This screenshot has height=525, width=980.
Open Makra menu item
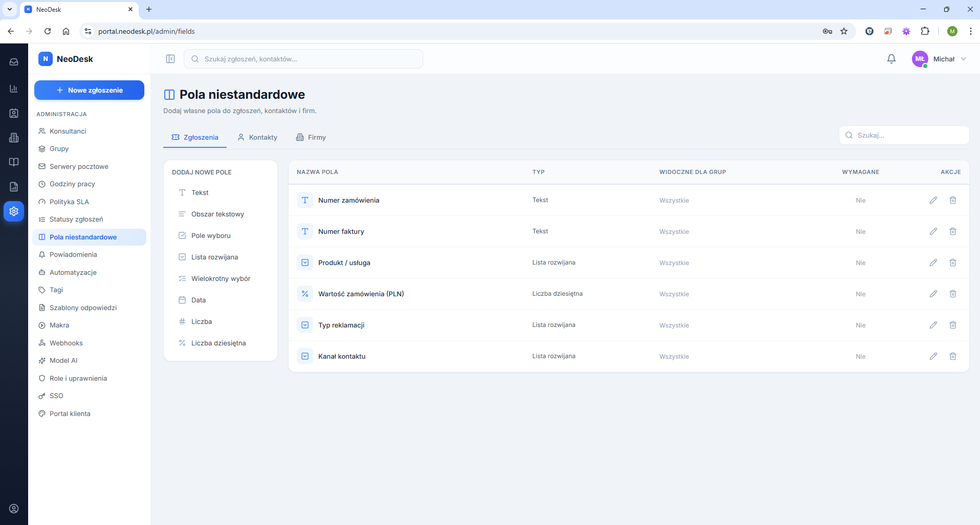point(89,325)
